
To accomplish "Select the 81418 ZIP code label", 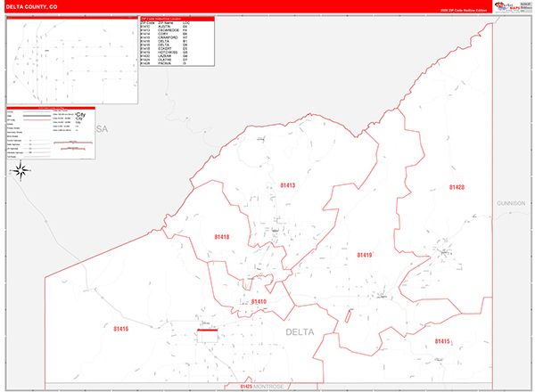I will click(222, 237).
